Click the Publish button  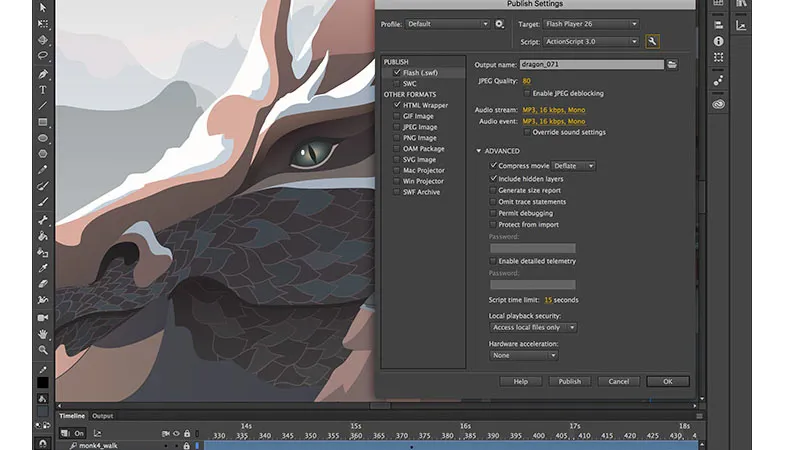(569, 381)
